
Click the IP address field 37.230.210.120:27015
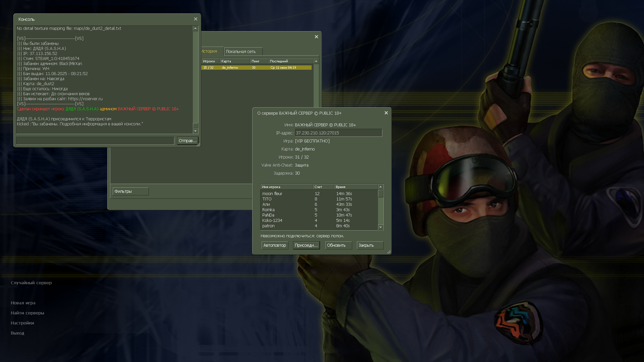pos(338,133)
